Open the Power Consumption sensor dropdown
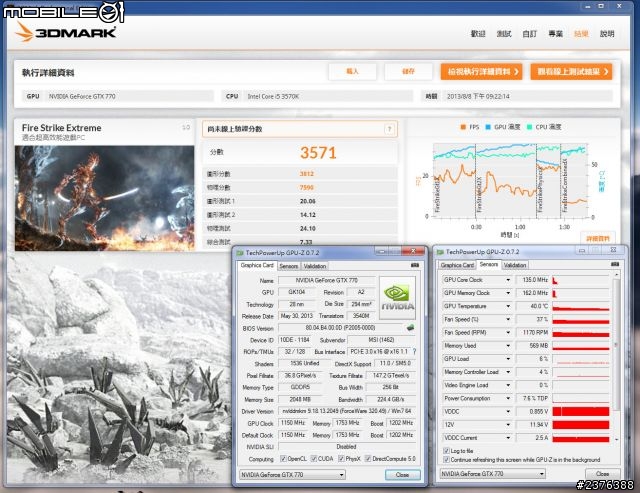 pos(508,398)
